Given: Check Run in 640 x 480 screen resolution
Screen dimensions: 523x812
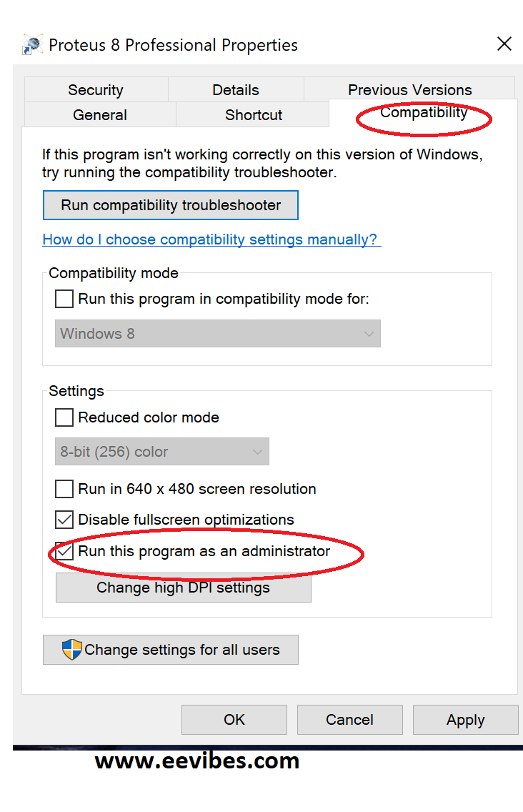Looking at the screenshot, I should (x=64, y=489).
